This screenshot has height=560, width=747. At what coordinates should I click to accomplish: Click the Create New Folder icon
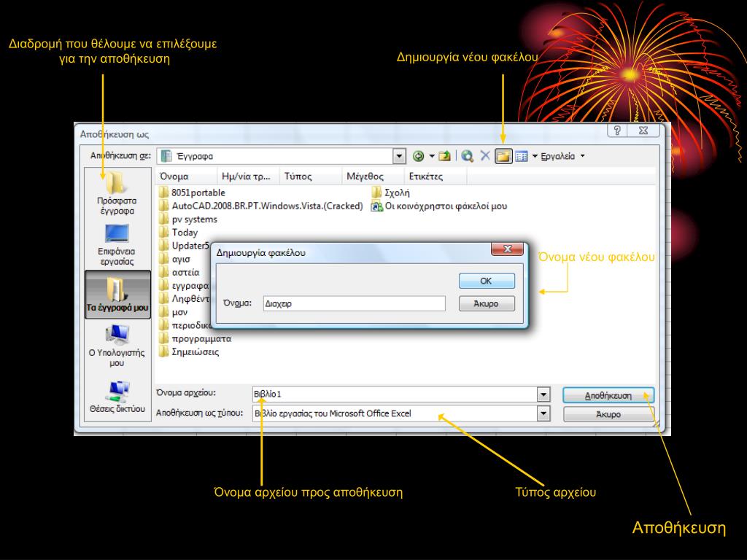pos(503,156)
